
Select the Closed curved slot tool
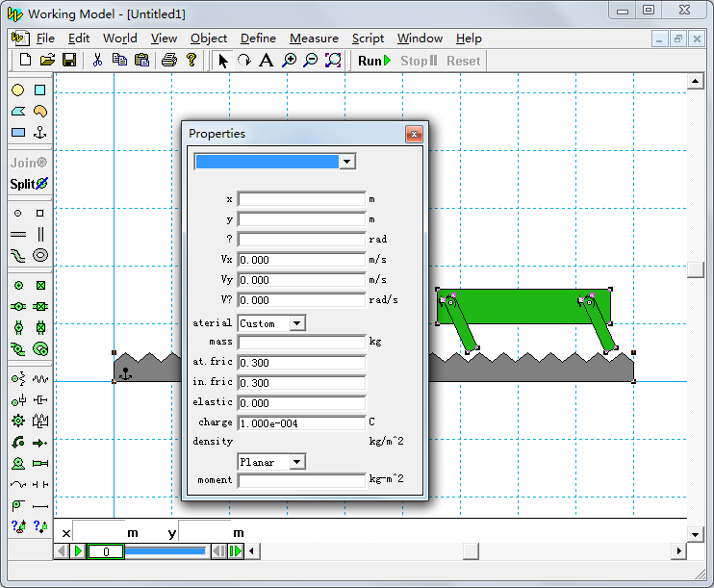pos(40,256)
